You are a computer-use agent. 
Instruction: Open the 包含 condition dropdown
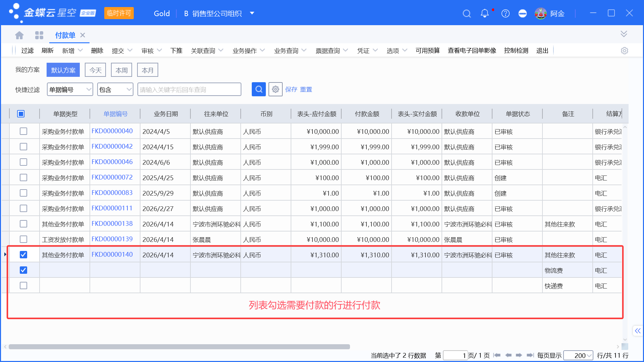(x=115, y=89)
